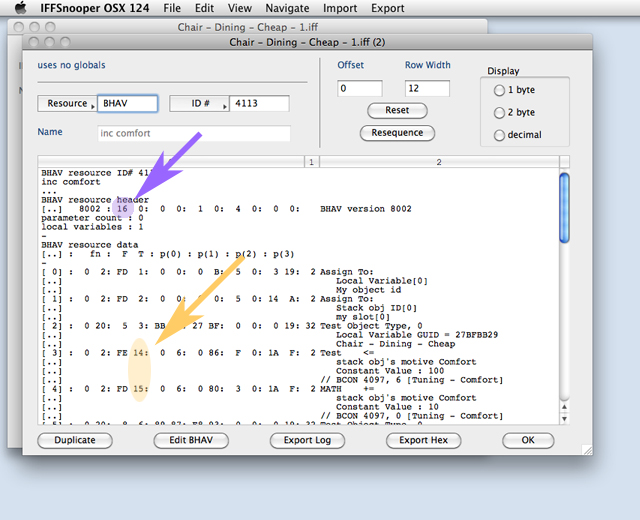Minimize the Chair - Dining - Cheap - 1.iff (2) window
This screenshot has height=520, width=640.
coord(49,42)
